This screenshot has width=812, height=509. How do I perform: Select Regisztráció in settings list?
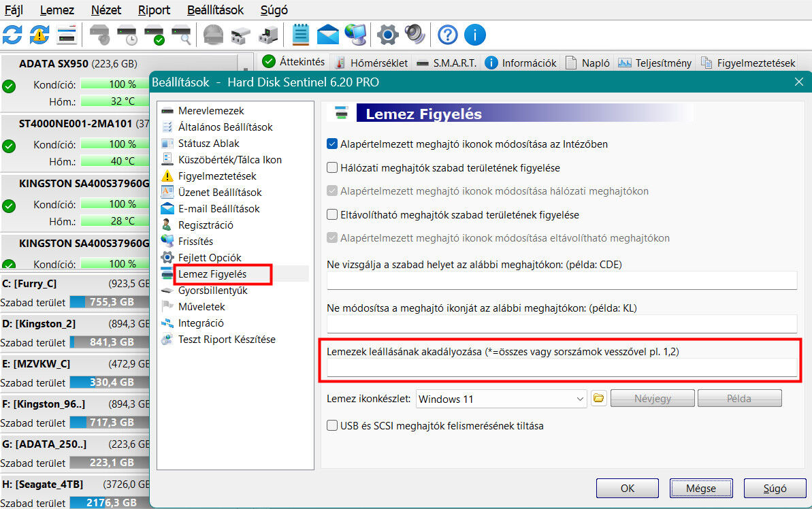pos(206,225)
